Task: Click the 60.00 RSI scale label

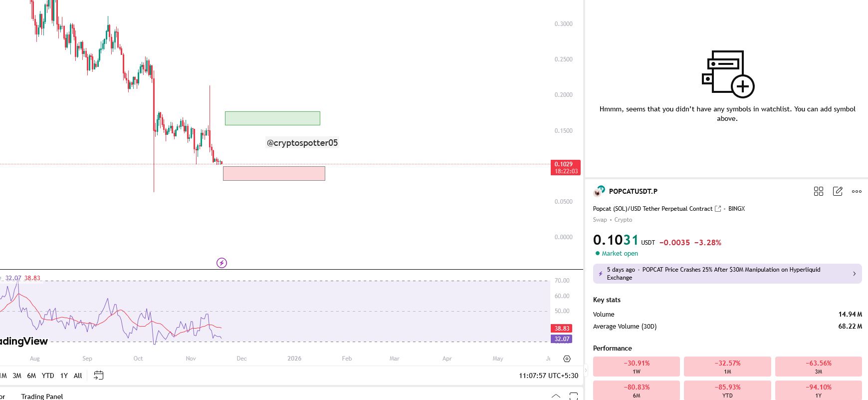Action: [562, 296]
